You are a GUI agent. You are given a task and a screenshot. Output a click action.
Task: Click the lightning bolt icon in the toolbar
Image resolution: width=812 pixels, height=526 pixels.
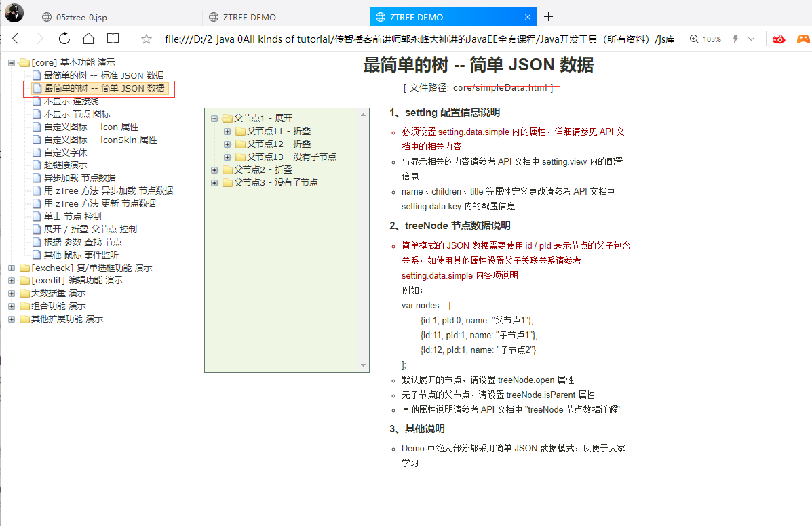click(x=735, y=39)
